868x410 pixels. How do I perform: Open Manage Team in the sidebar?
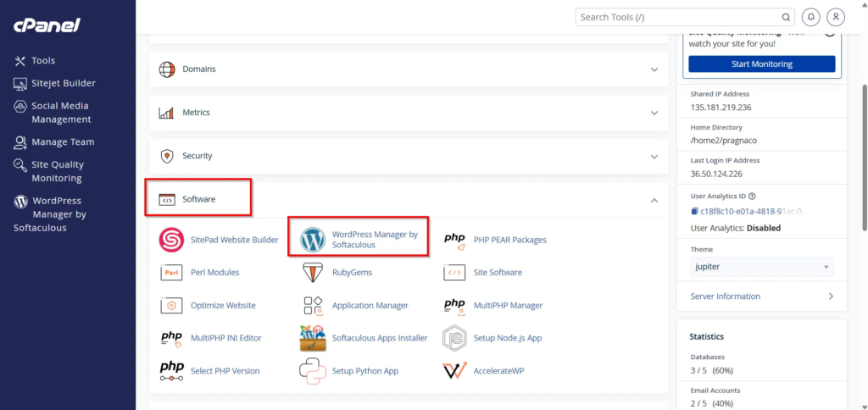(53, 142)
